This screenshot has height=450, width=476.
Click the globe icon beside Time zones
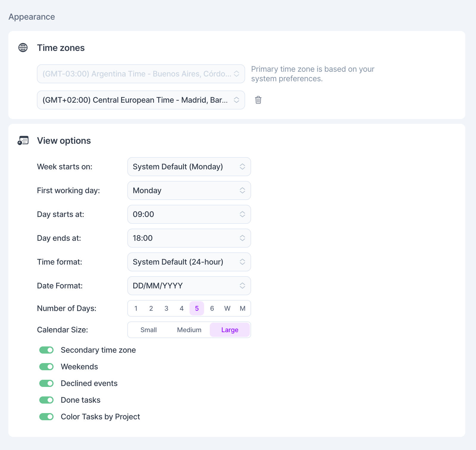pos(23,48)
